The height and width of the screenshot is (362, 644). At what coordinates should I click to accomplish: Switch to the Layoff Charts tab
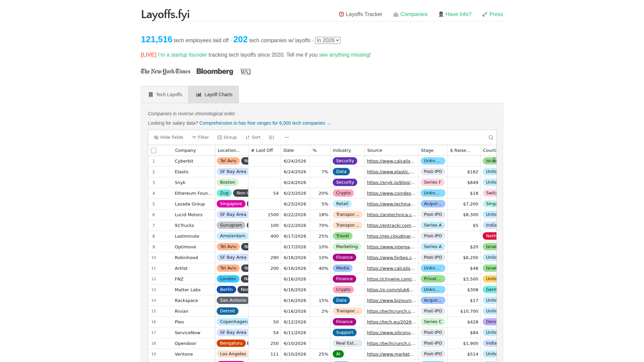pos(214,95)
